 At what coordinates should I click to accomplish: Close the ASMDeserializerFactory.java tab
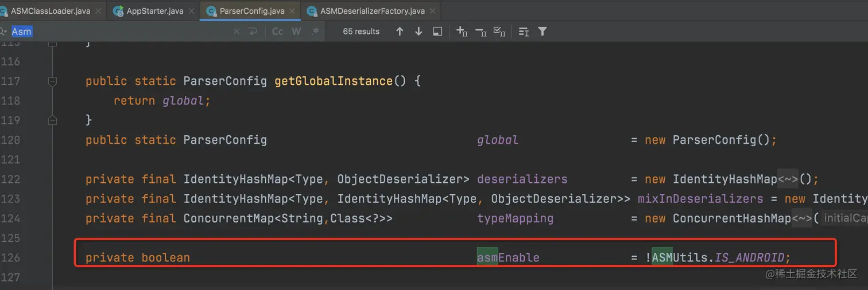pyautogui.click(x=433, y=11)
